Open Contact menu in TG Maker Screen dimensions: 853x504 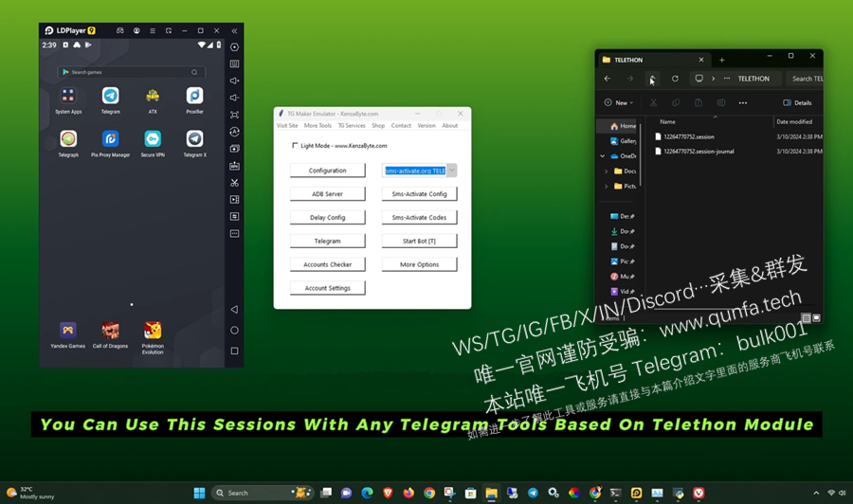(x=401, y=126)
